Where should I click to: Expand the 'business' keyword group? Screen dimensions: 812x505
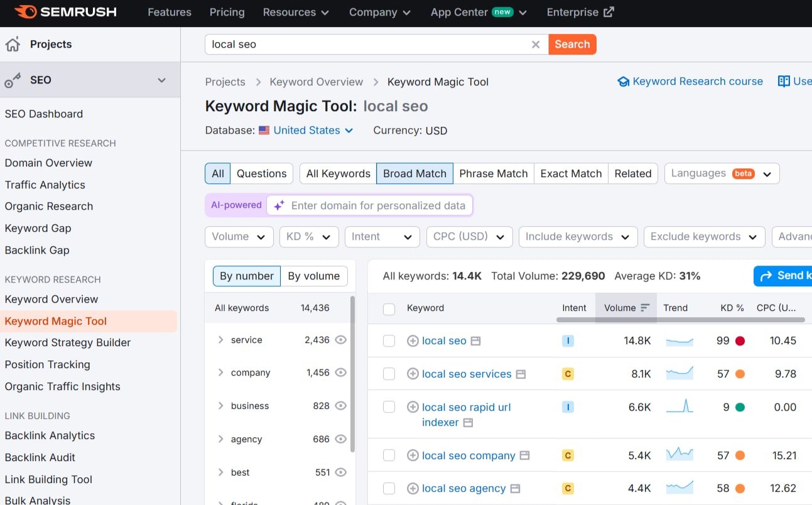tap(220, 406)
